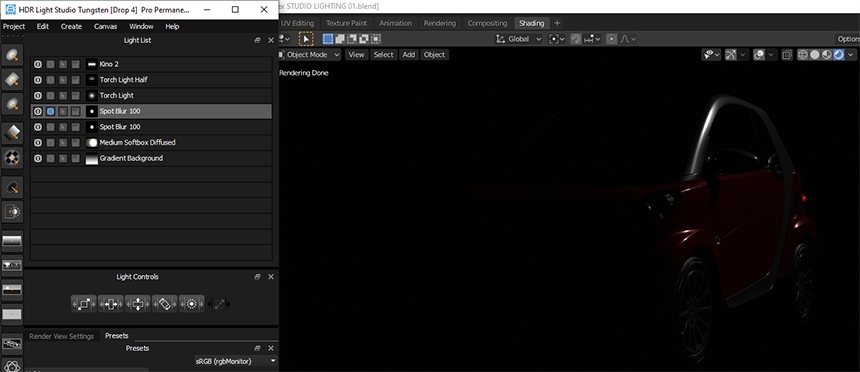Open the proportional falloff dropdown
This screenshot has width=860, height=372.
628,39
